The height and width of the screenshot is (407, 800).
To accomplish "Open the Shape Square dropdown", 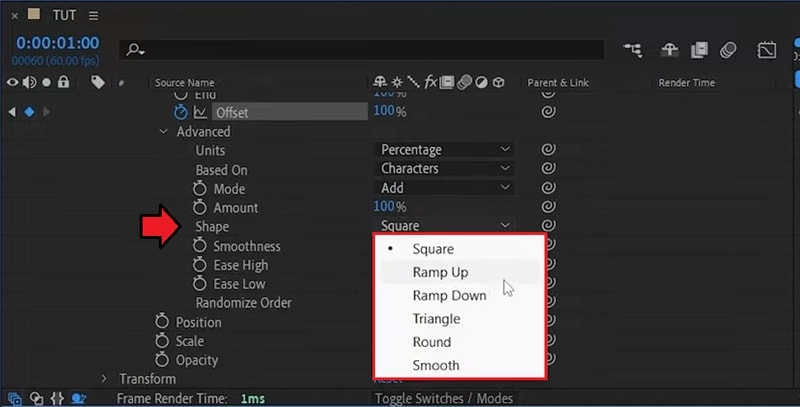I will coord(444,226).
